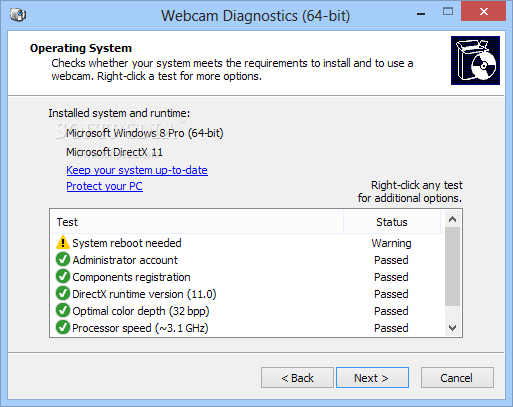Go back with the < Back button
513x407 pixels.
[x=297, y=378]
